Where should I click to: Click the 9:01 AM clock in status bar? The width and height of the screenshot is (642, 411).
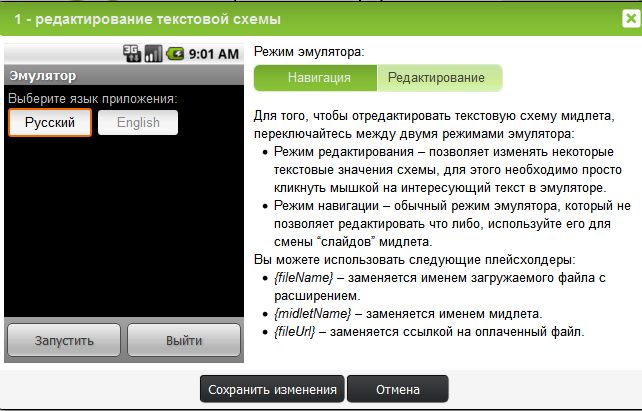point(214,54)
